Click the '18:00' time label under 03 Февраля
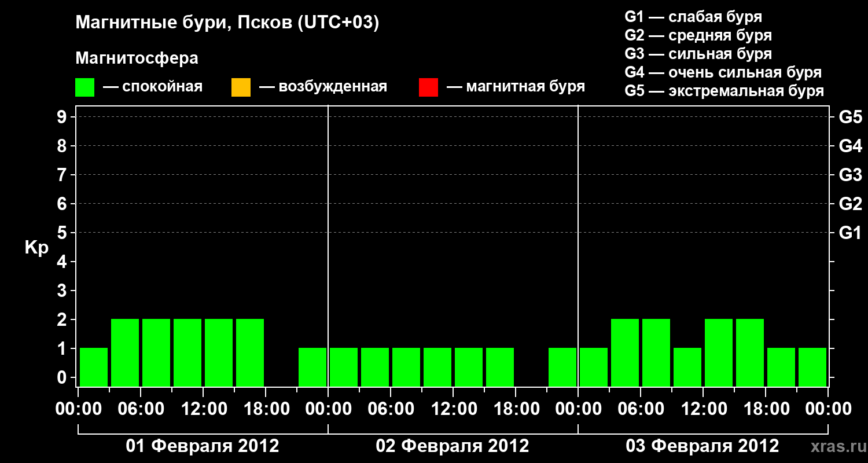Screen dimensions: 868x463 pos(766,409)
